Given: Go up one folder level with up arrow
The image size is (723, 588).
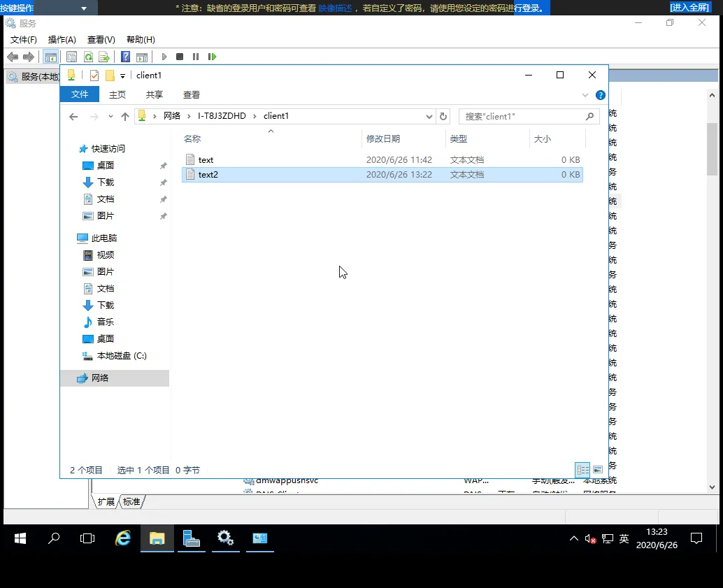Looking at the screenshot, I should click(x=125, y=117).
